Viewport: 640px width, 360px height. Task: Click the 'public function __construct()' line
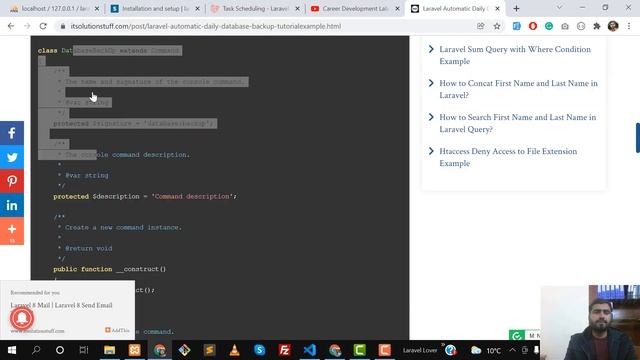(109, 269)
